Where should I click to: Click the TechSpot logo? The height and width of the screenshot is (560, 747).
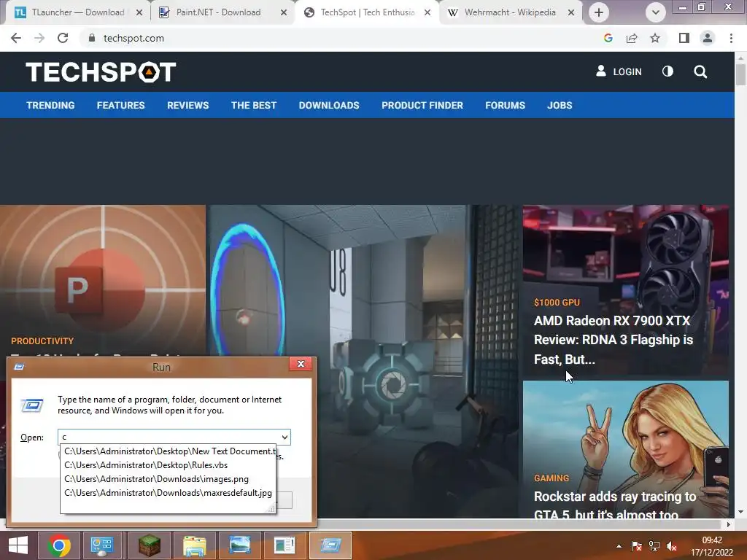tap(101, 72)
